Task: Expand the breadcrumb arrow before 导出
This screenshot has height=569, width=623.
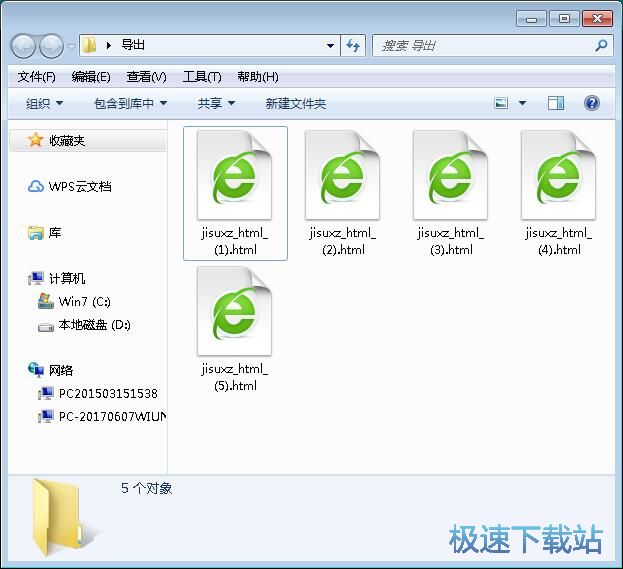Action: 109,45
